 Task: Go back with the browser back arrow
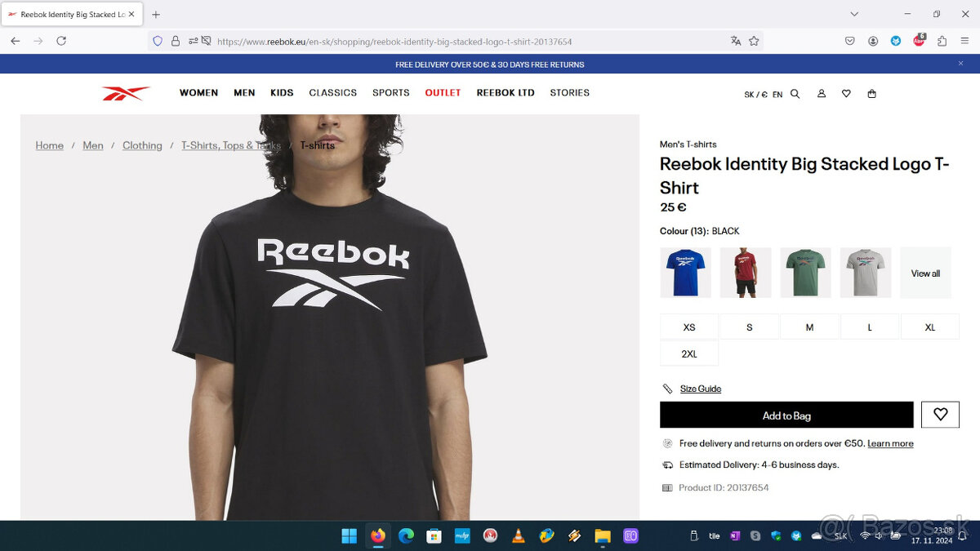(16, 41)
